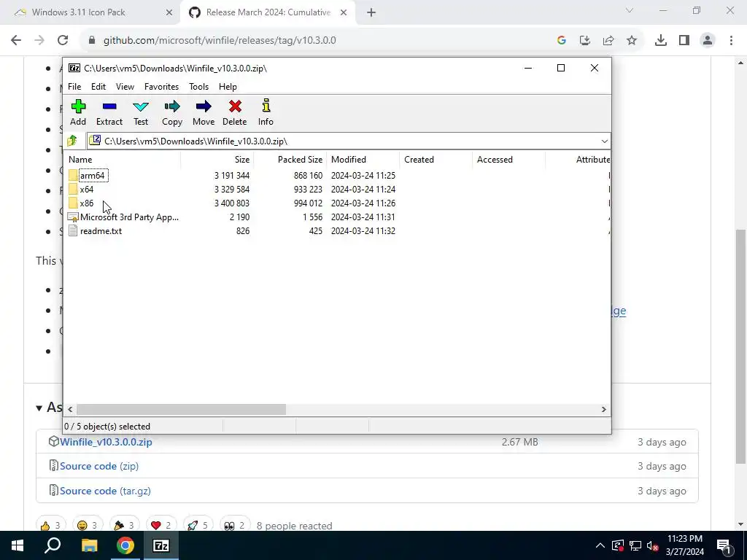
Task: Click readme.txt modified date 2024-03-24 11:32
Action: click(x=363, y=231)
